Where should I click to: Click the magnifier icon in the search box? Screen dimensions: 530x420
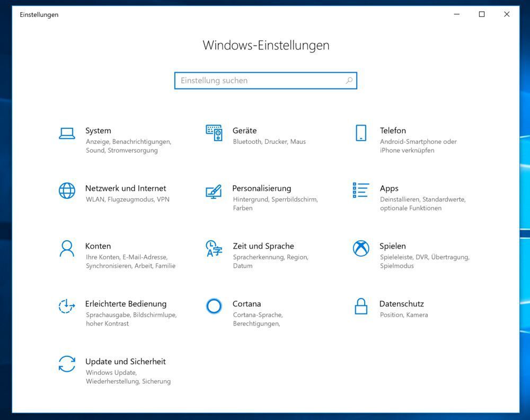pyautogui.click(x=349, y=81)
